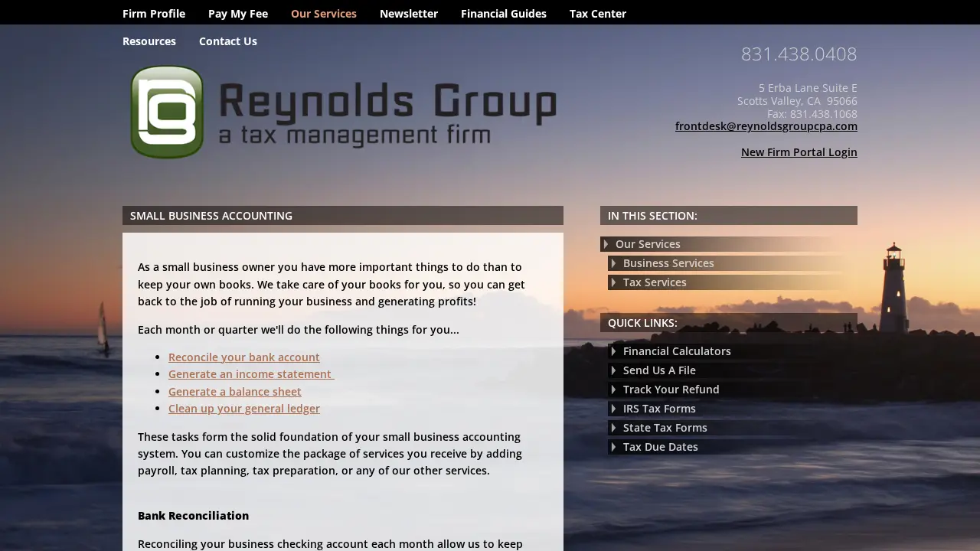Viewport: 980px width, 551px height.
Task: Follow Generate an income statement link
Action: tap(251, 374)
